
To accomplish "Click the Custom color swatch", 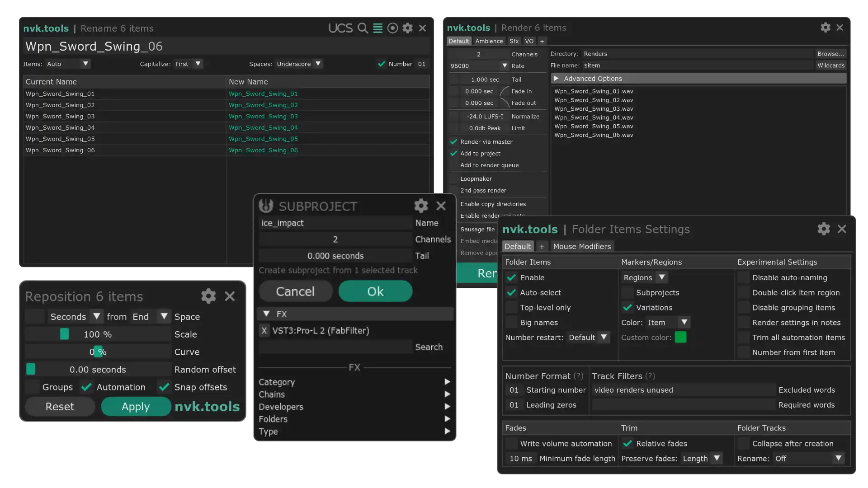I will [x=681, y=337].
